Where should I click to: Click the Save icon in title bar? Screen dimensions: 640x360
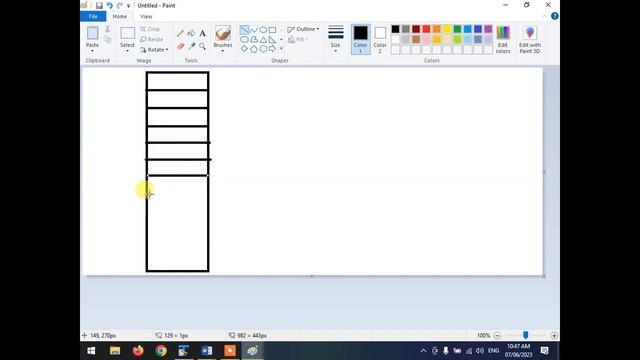(x=99, y=5)
